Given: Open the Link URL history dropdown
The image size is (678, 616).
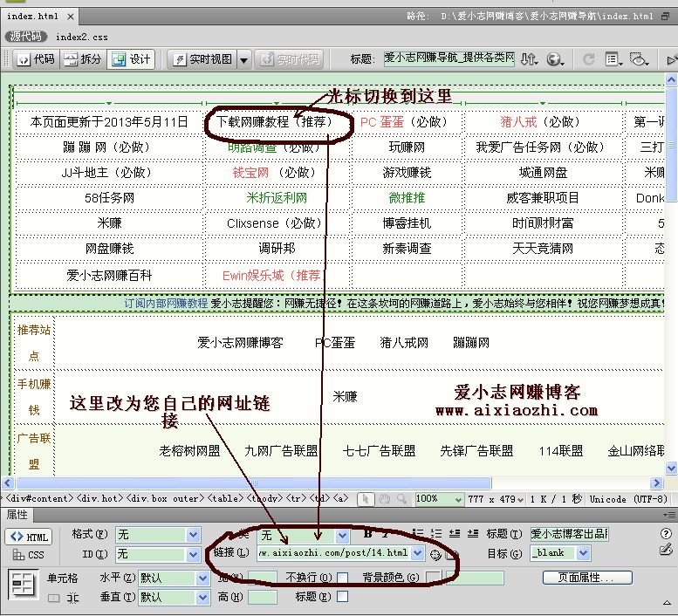Looking at the screenshot, I should click(417, 553).
